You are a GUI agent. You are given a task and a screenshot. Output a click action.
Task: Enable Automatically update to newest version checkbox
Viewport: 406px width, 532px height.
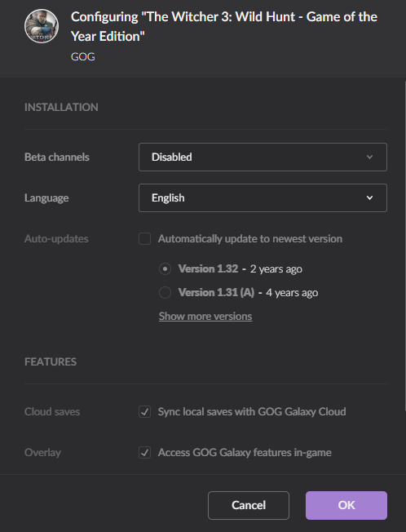coord(145,238)
